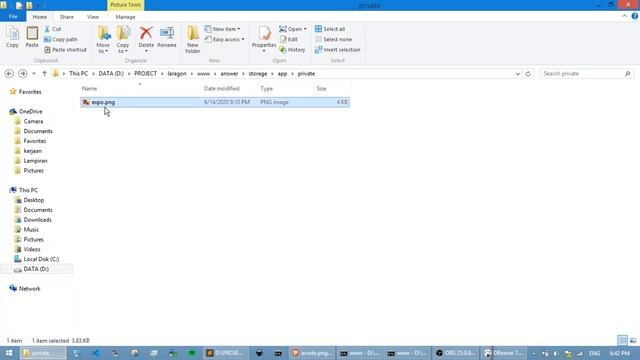Open the File menu
The image size is (640, 360).
[x=13, y=17]
